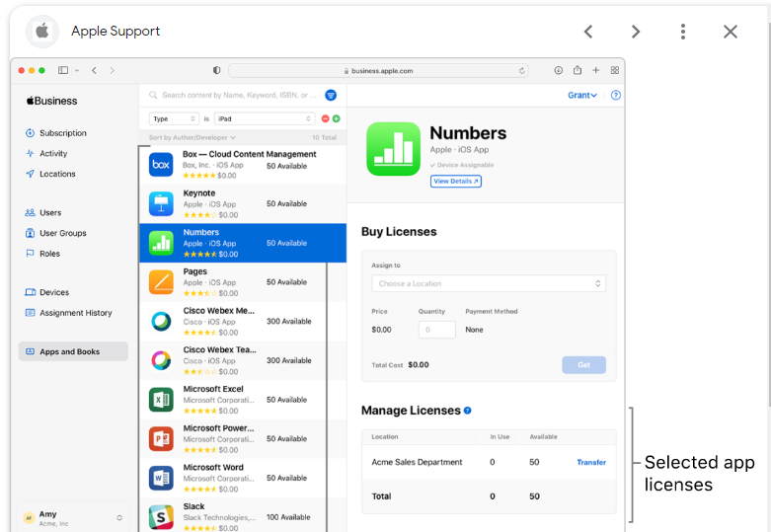Reload the page with refresh icon
This screenshot has width=771, height=532.
[x=521, y=71]
